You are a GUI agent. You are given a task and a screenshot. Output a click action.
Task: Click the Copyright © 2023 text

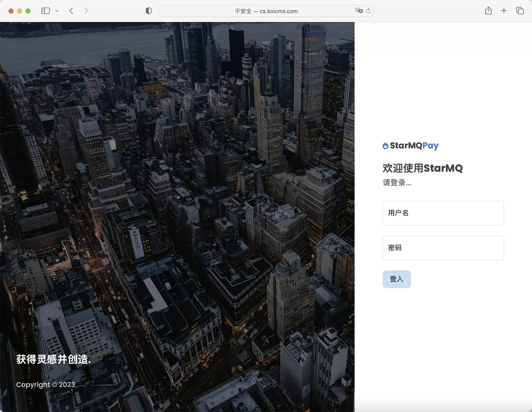pos(46,384)
